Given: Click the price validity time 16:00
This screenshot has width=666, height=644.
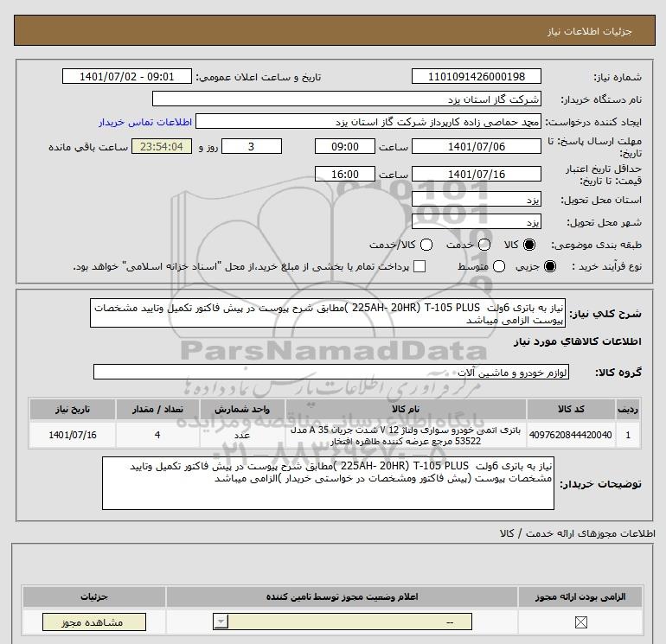Looking at the screenshot, I should tap(345, 174).
